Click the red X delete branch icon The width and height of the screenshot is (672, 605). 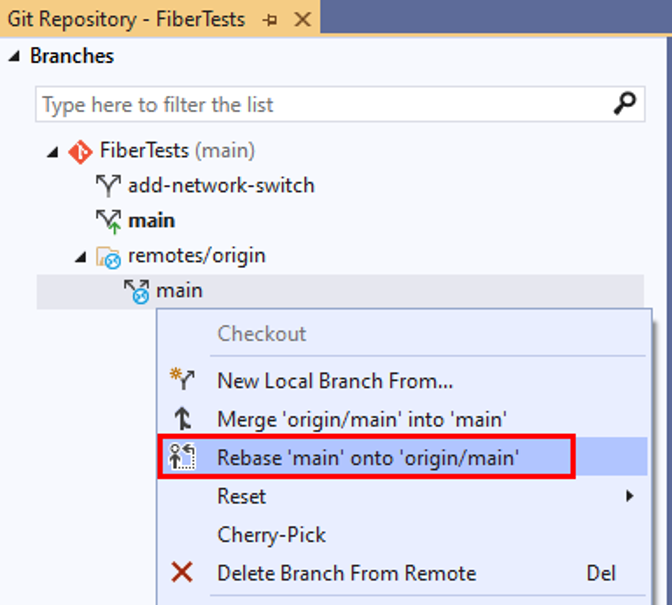click(x=181, y=573)
